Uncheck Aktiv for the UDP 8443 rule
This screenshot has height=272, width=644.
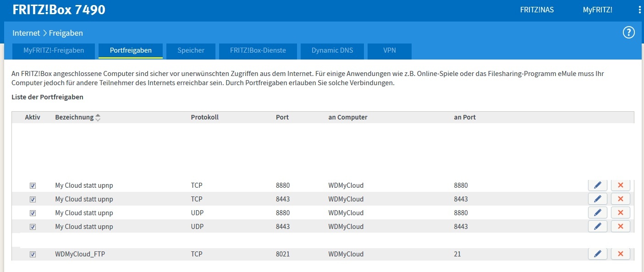pyautogui.click(x=33, y=227)
